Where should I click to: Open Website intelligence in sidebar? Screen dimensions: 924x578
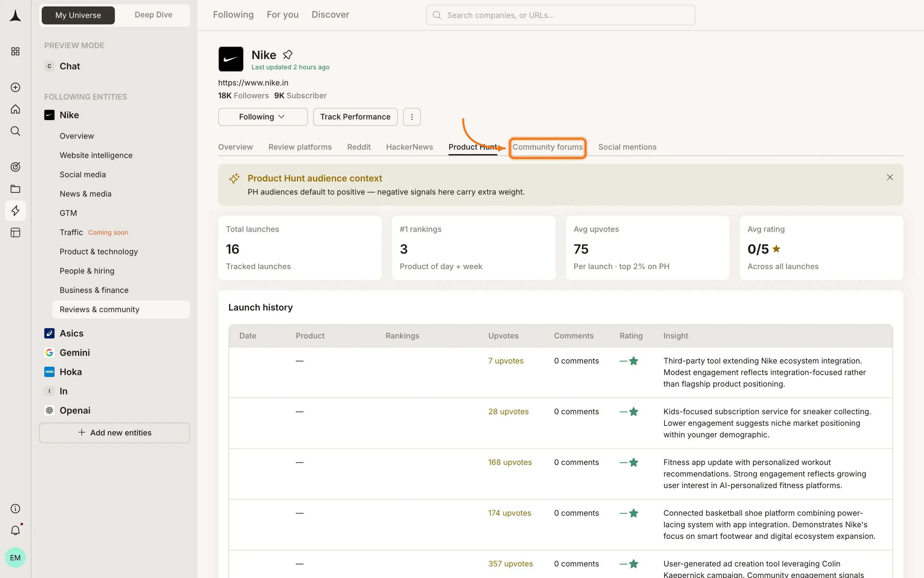click(96, 155)
